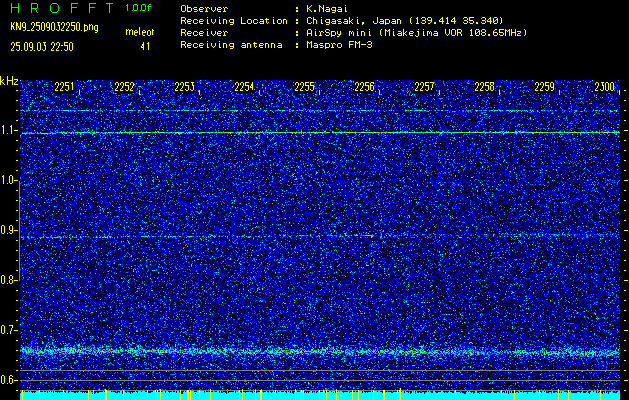Select the filename KN9_2509032250.png
The width and height of the screenshot is (629, 400).
54,28
